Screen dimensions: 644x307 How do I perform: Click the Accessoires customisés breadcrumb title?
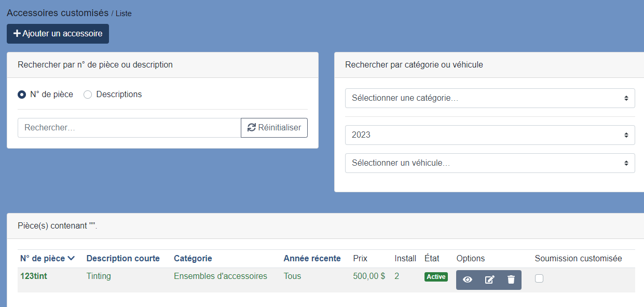click(x=58, y=13)
